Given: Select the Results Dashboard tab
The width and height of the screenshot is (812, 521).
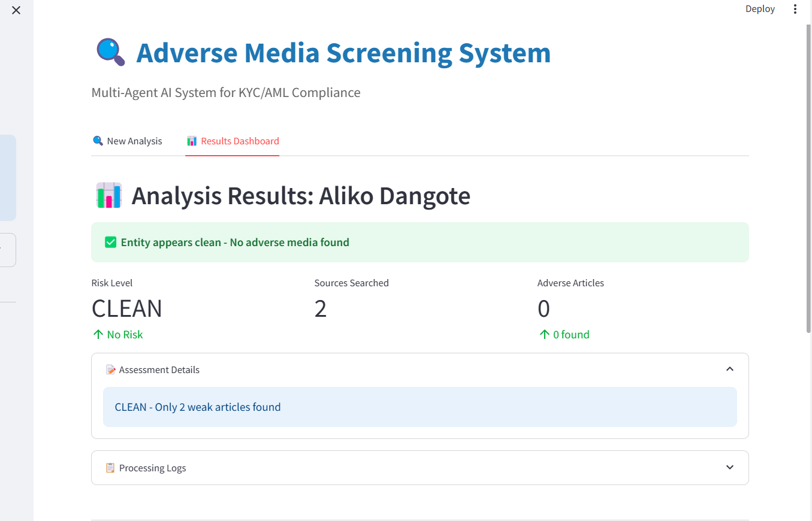Looking at the screenshot, I should [x=233, y=141].
